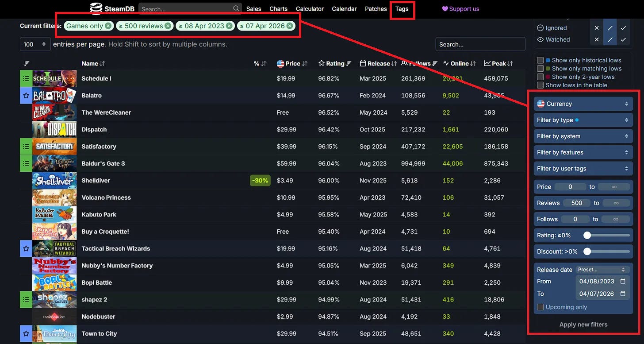Open the Sales menu item
This screenshot has height=344, width=644.
tap(254, 9)
